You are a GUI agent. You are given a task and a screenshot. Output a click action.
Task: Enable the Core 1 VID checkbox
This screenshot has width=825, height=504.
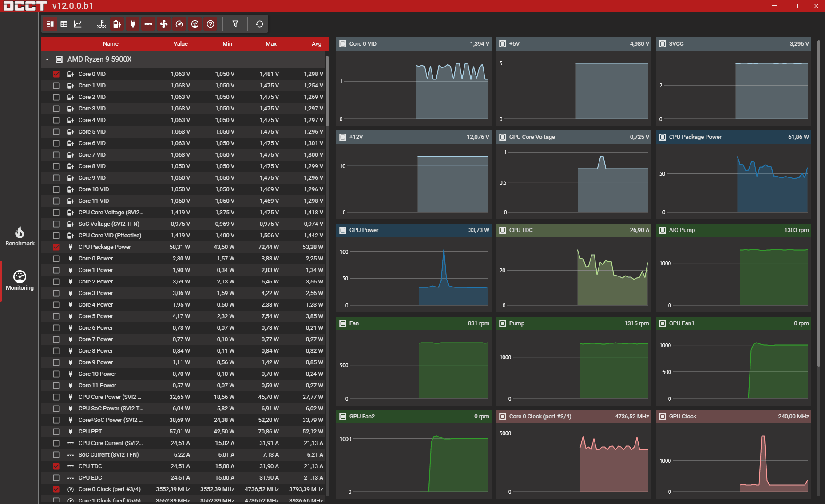click(x=56, y=85)
